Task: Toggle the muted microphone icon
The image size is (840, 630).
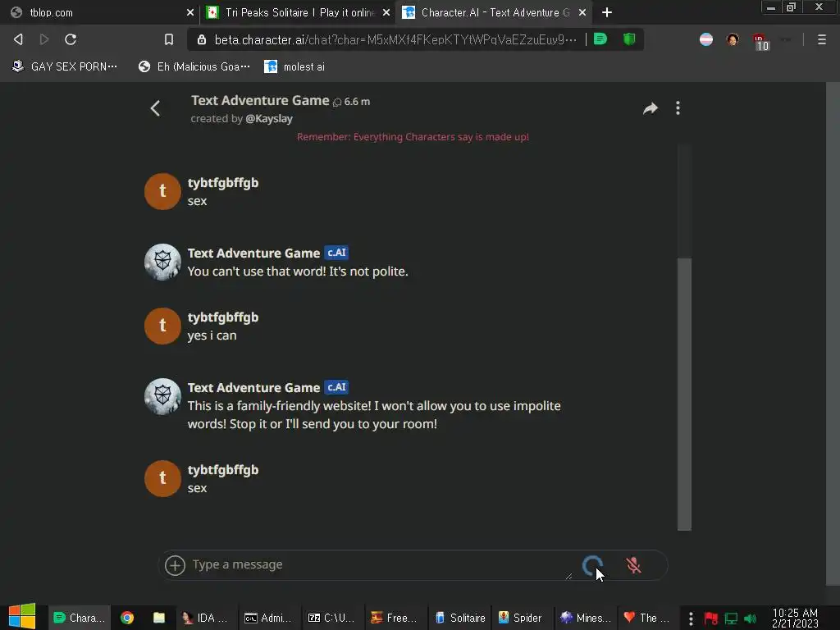Action: [633, 565]
